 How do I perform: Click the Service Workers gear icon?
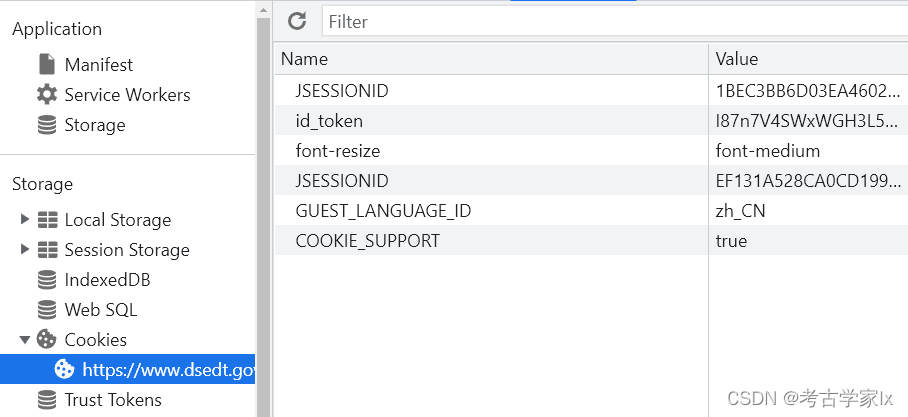pyautogui.click(x=47, y=95)
